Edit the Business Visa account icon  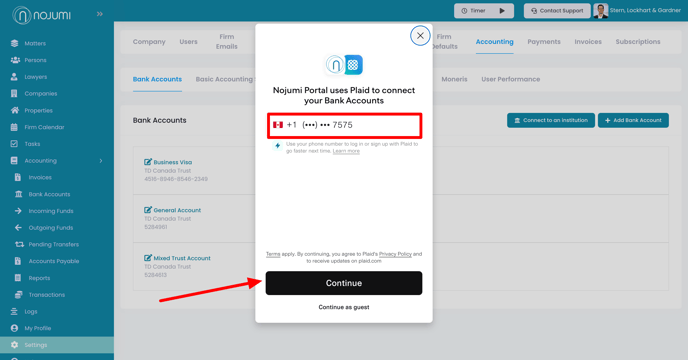(148, 162)
